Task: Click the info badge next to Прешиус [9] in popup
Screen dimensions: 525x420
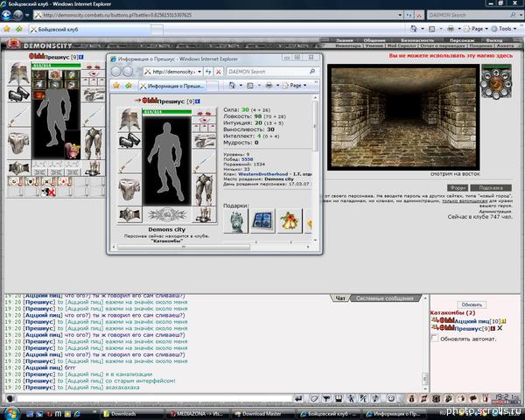Action: click(x=198, y=101)
